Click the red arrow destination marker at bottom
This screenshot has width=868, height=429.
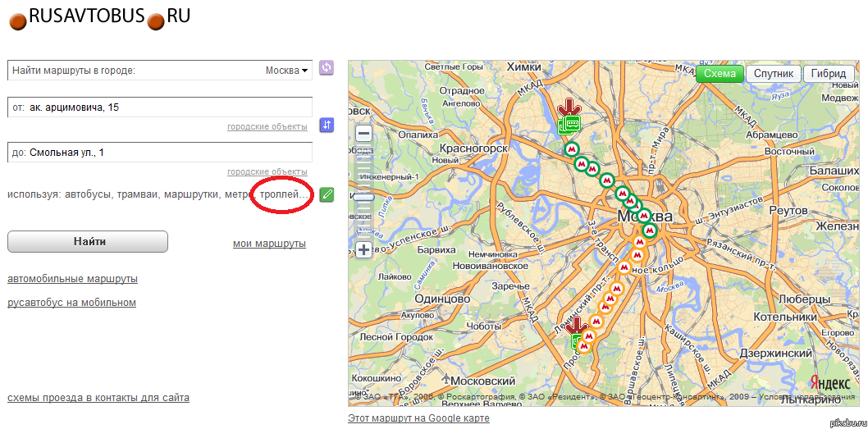(578, 325)
